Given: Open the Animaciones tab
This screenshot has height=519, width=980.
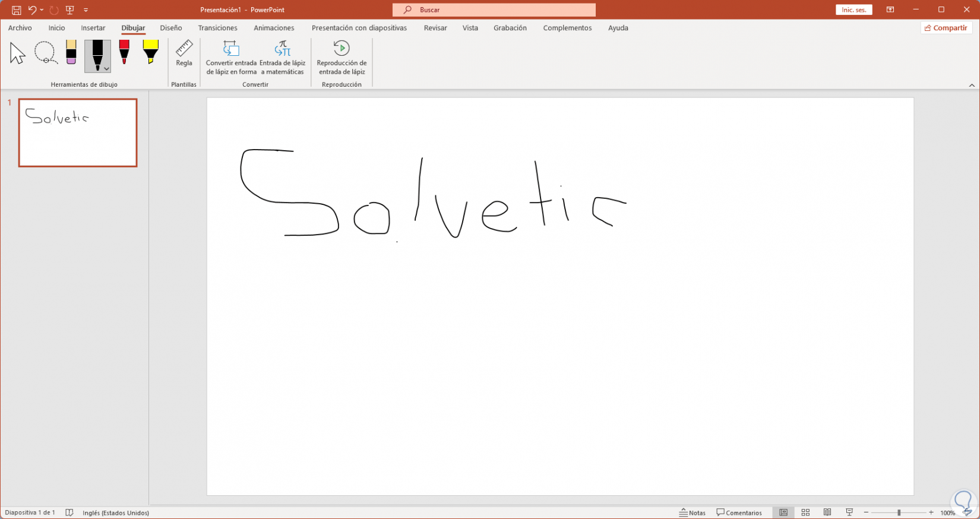Looking at the screenshot, I should click(x=274, y=28).
